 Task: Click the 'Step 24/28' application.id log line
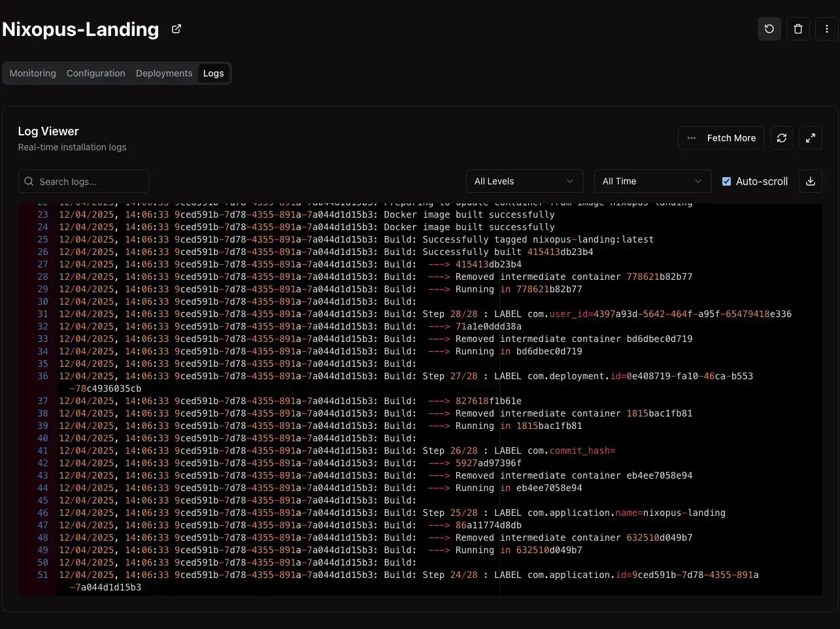(409, 581)
